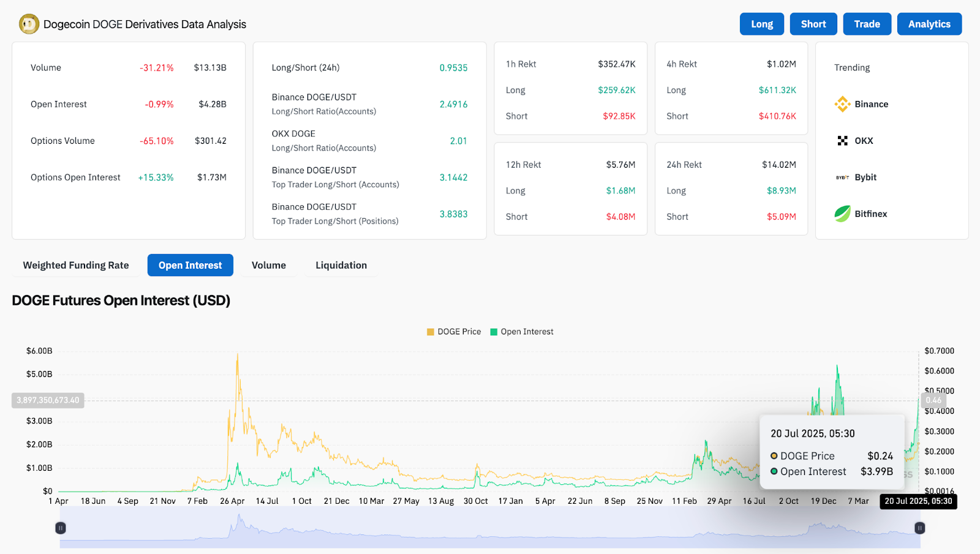Open the Volume chart tab
The height and width of the screenshot is (554, 980).
[x=268, y=265]
